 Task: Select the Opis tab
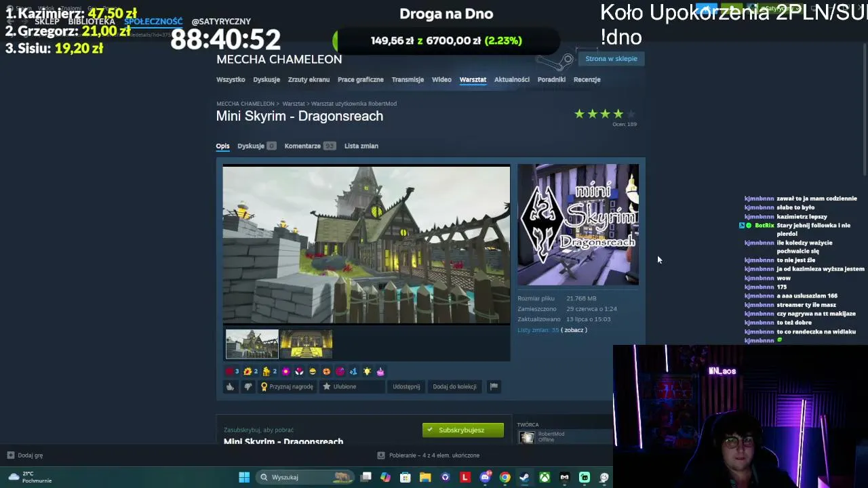[x=222, y=146]
